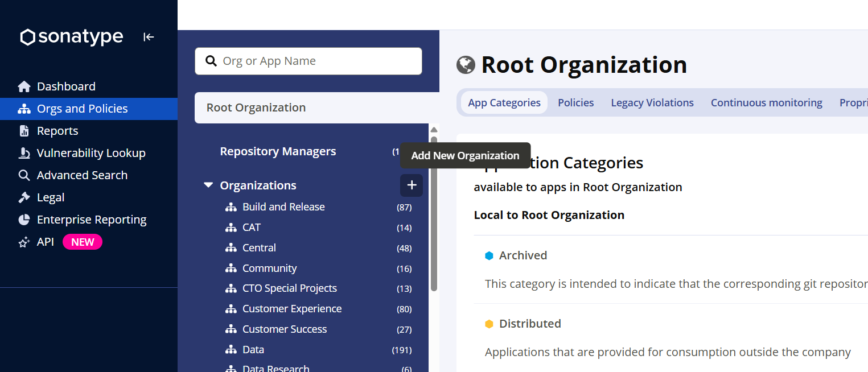The image size is (868, 372).
Task: Open Reports from the sidebar
Action: (89, 131)
